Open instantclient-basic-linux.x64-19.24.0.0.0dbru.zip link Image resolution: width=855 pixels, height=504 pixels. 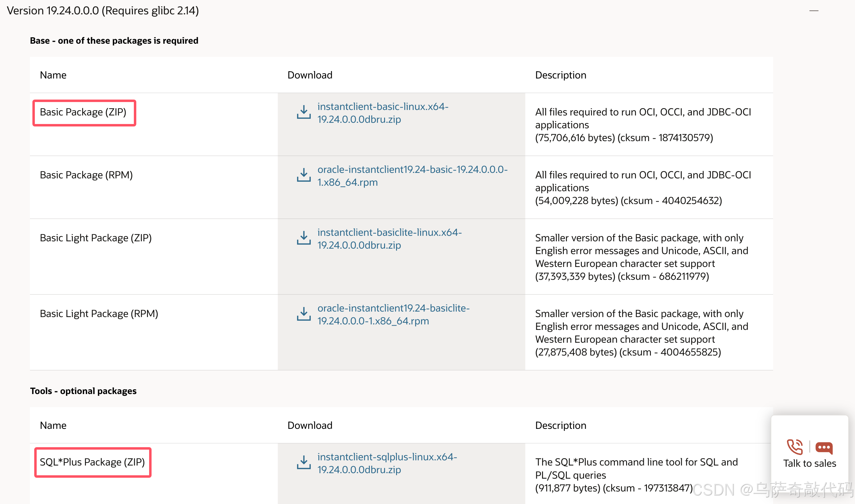383,113
